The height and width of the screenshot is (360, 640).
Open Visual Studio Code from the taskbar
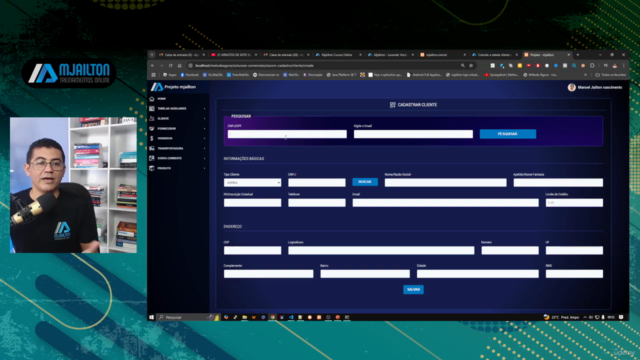point(291,317)
